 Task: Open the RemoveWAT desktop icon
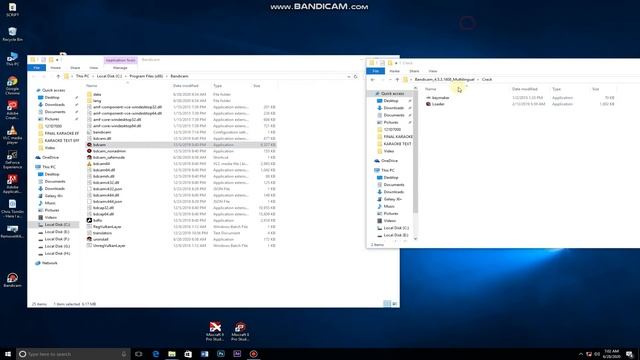click(12, 231)
